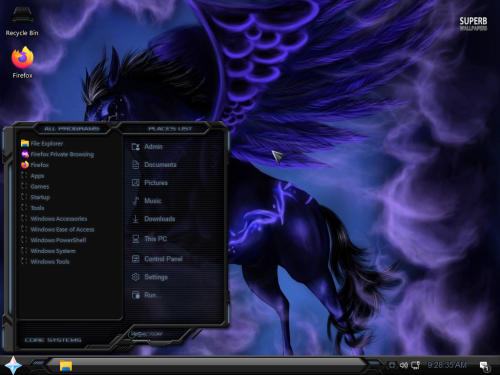Open the network status tray icon
Screen dimensions: 500x375
pos(415,365)
